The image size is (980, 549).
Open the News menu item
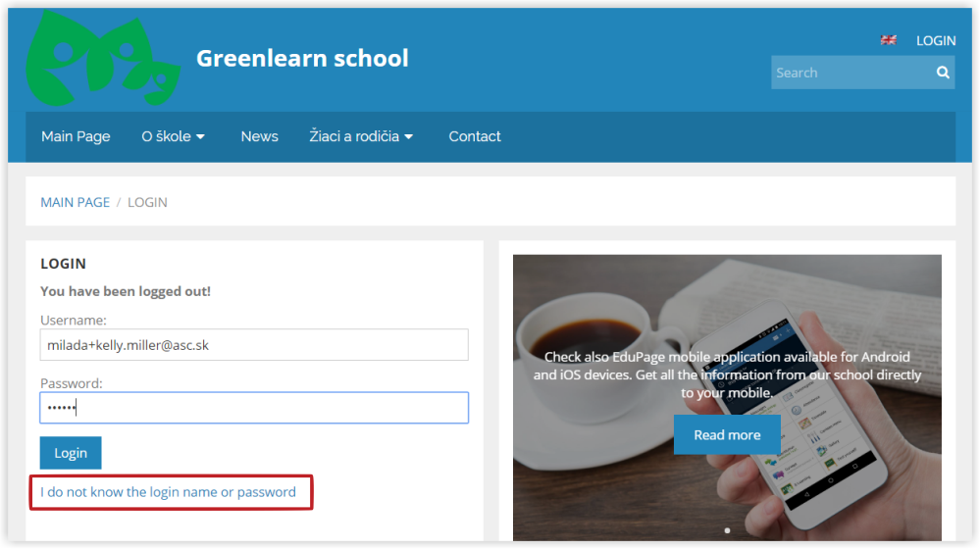tap(259, 136)
